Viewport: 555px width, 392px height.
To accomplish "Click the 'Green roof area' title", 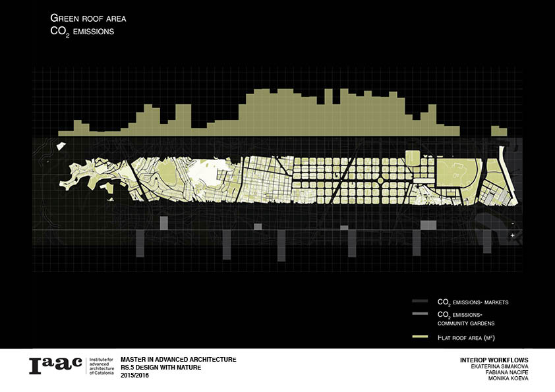I will tap(88, 19).
